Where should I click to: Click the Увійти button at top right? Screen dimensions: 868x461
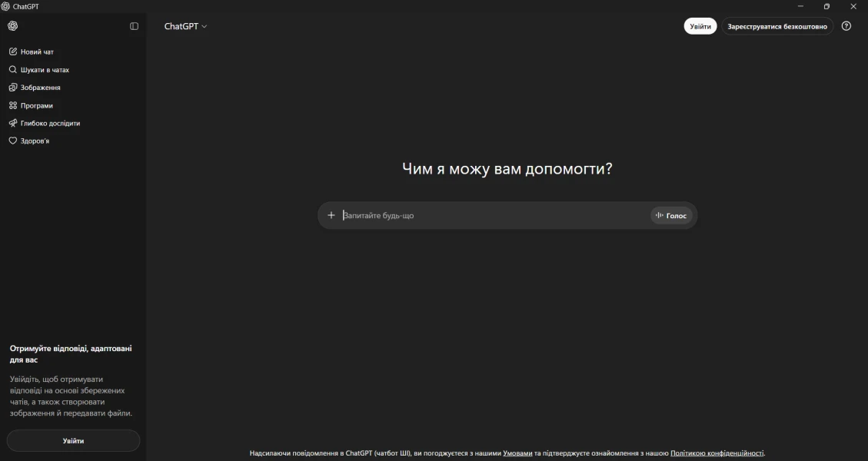click(700, 26)
